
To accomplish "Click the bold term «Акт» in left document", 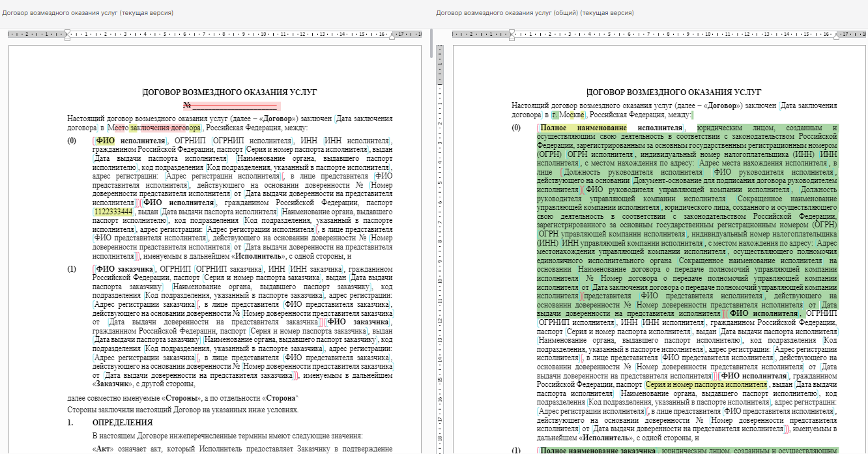I will click(x=104, y=449).
